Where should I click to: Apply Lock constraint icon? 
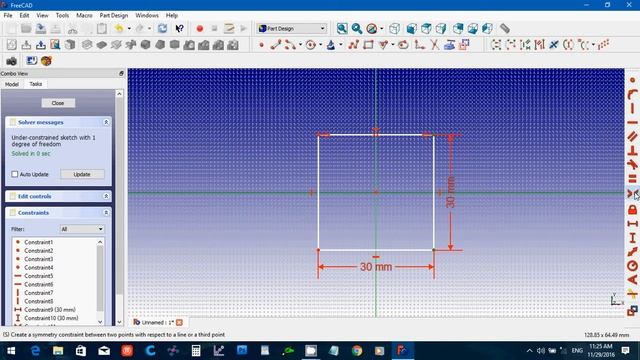[632, 210]
